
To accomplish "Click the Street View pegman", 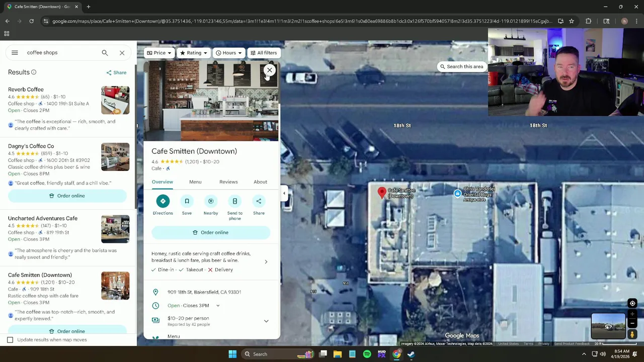I will 632,334.
